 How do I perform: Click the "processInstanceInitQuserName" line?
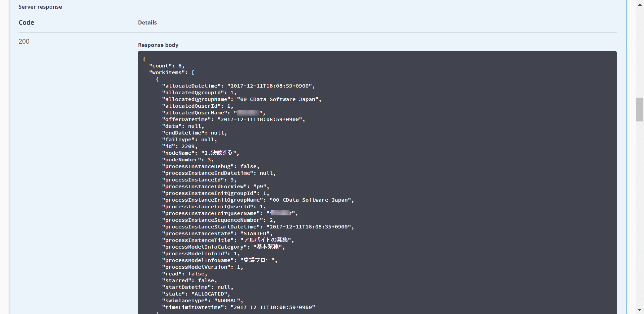(x=230, y=213)
